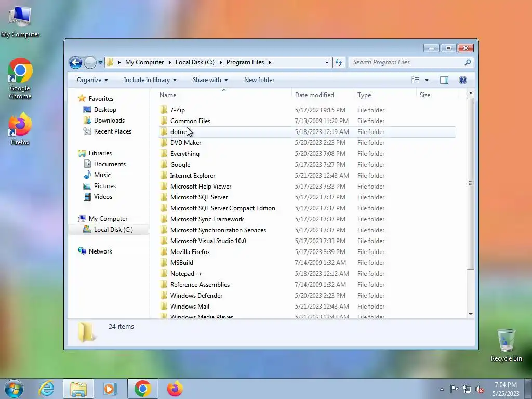Select Recycle Bin desktop icon
Image resolution: width=532 pixels, height=399 pixels.
(x=506, y=345)
